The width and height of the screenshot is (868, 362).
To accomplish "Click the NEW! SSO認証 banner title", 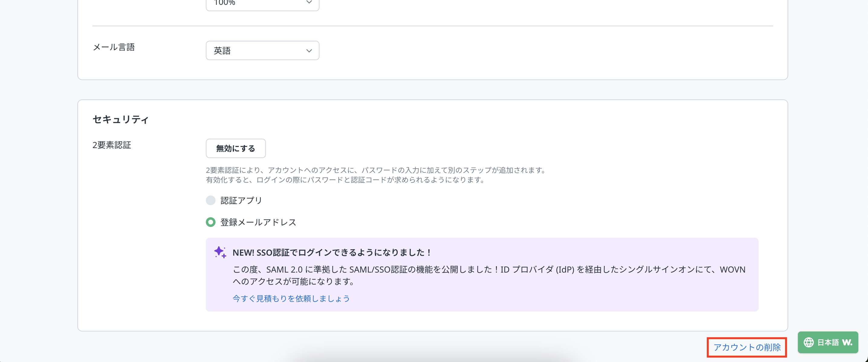I will point(332,253).
